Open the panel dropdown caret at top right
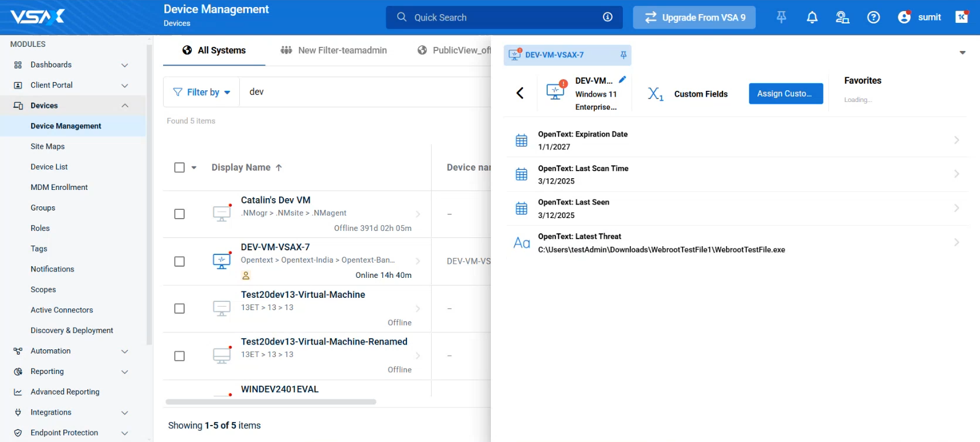This screenshot has height=442, width=980. [x=962, y=53]
